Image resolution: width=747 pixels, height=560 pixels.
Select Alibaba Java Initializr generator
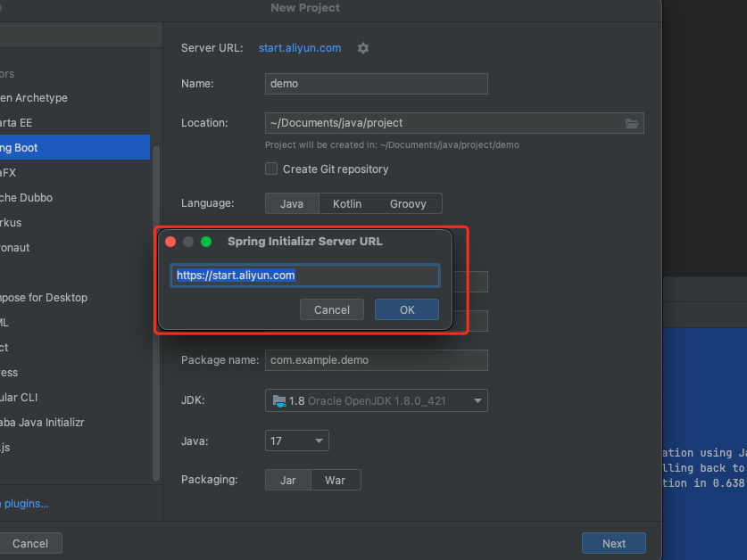(75, 423)
